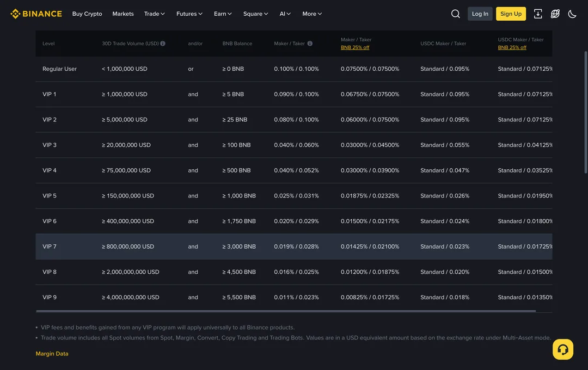
Task: Click the '≥ 3,000 BNB' balance cell
Action: point(239,246)
